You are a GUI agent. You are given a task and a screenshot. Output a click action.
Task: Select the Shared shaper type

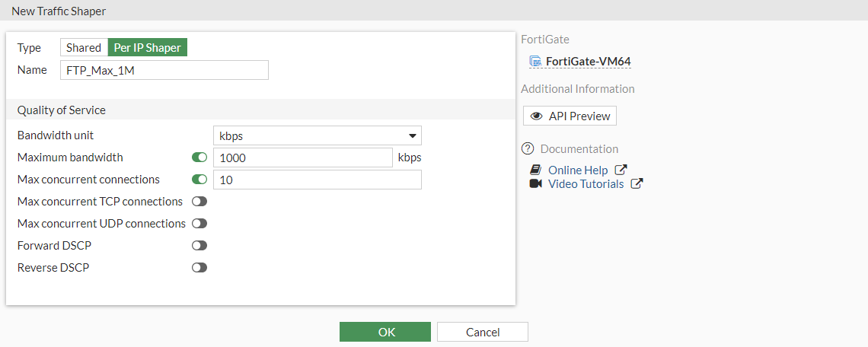(84, 48)
